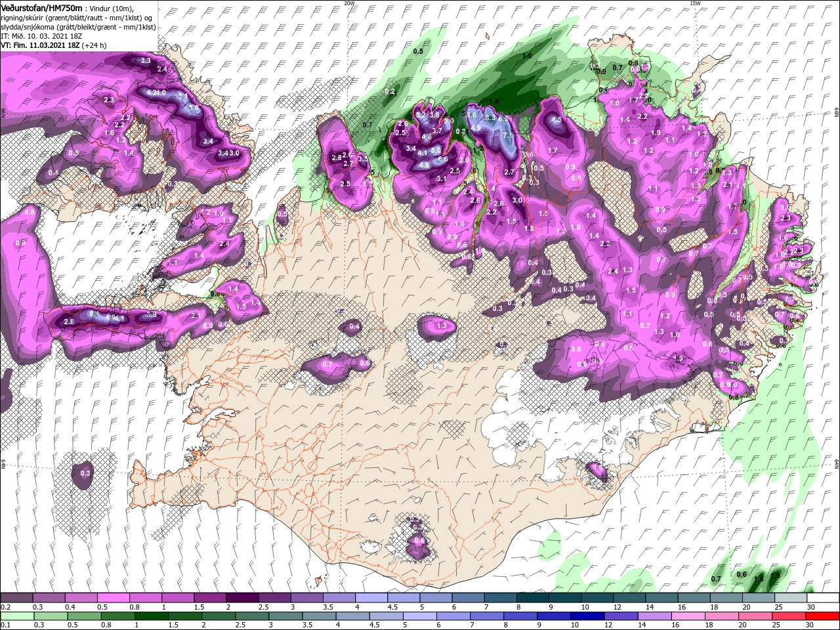Click the 'VT: Fim. 11.03.2021 18Z' valid time
The width and height of the screenshot is (840, 630).
pos(40,45)
